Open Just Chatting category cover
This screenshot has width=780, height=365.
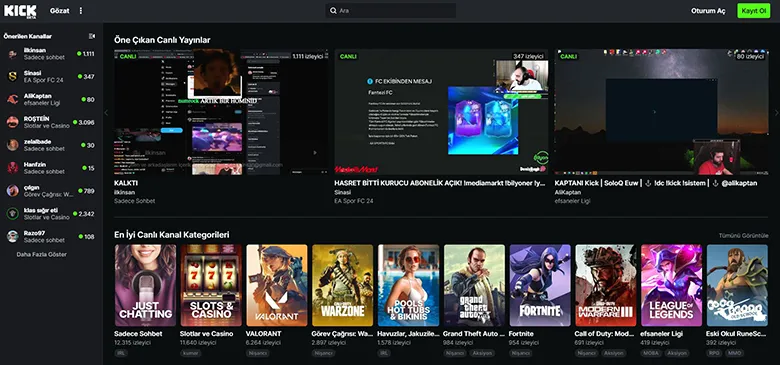(145, 285)
